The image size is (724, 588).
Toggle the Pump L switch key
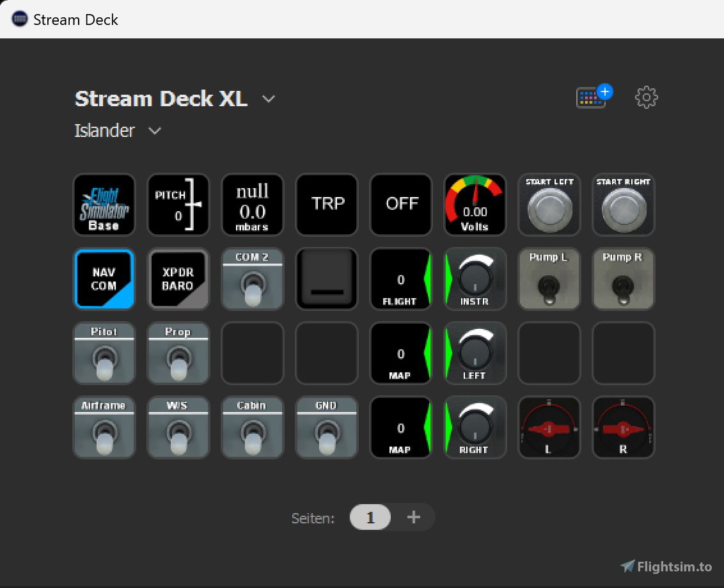pyautogui.click(x=549, y=278)
